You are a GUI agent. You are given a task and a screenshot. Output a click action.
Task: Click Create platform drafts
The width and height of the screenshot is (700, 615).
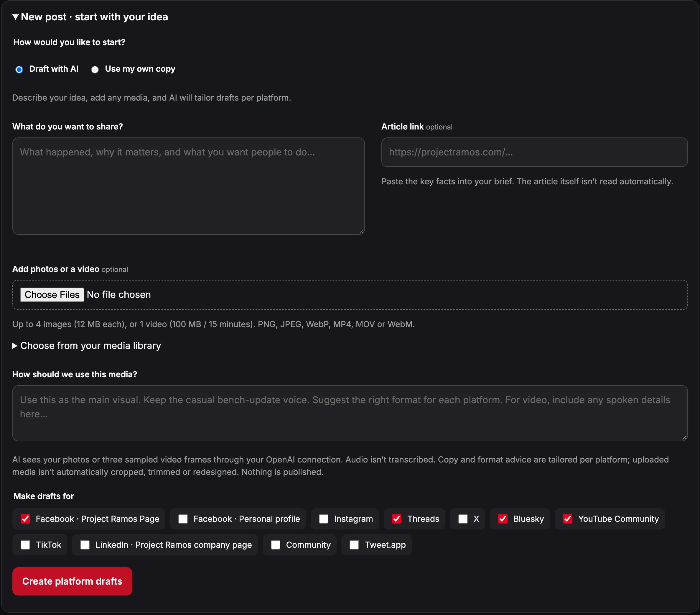(x=72, y=581)
